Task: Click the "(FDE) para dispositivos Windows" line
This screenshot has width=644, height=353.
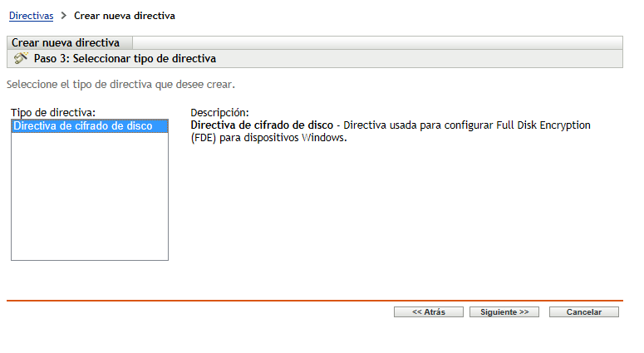Action: tap(268, 139)
